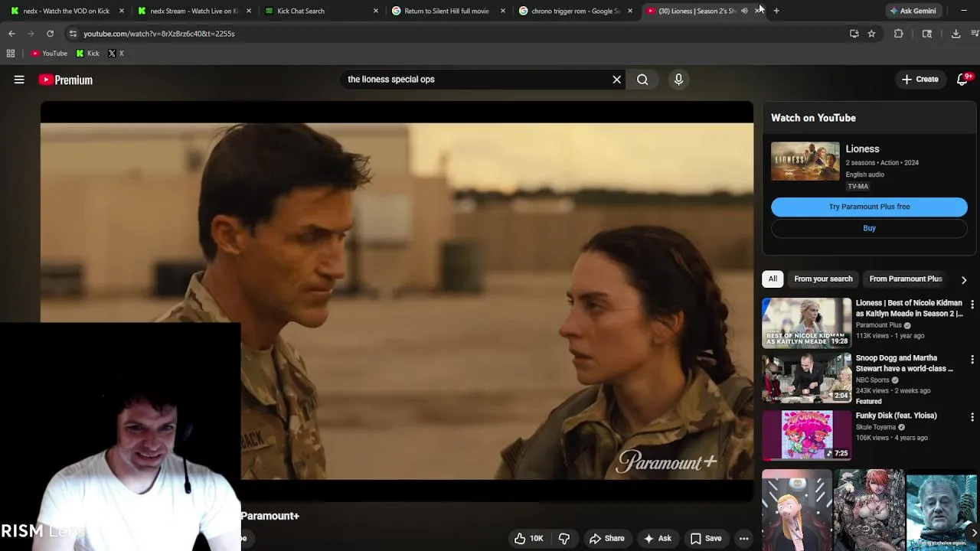Close the Kick Chat Search tab

(x=375, y=11)
